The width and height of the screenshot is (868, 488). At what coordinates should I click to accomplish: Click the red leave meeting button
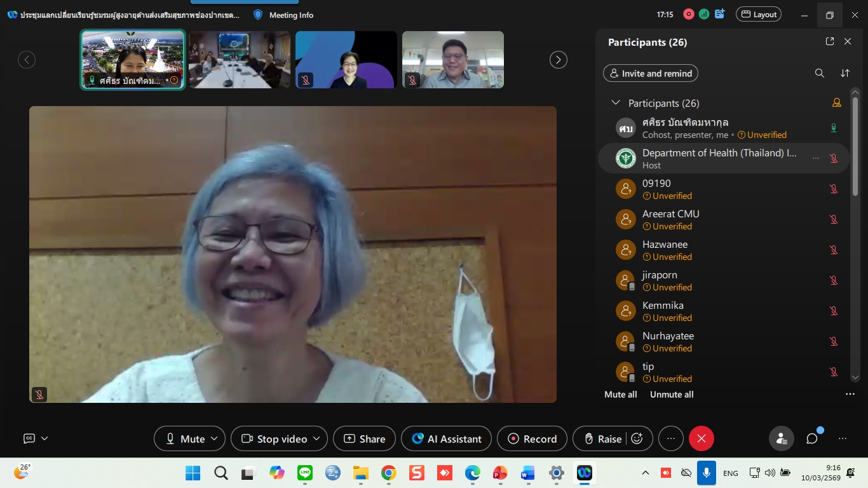click(702, 438)
